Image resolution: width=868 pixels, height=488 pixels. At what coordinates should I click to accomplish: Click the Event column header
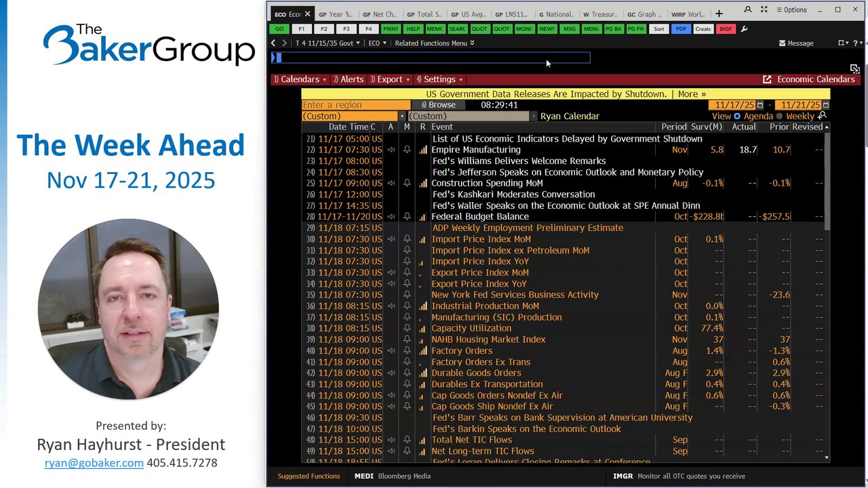pos(442,127)
